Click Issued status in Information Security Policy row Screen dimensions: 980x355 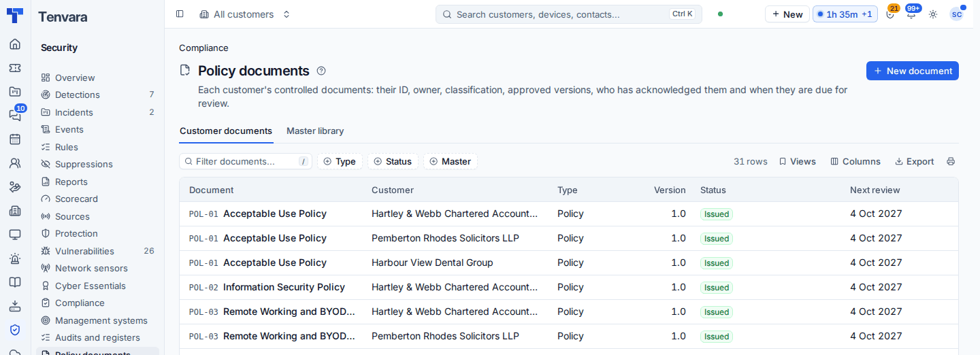(x=717, y=287)
